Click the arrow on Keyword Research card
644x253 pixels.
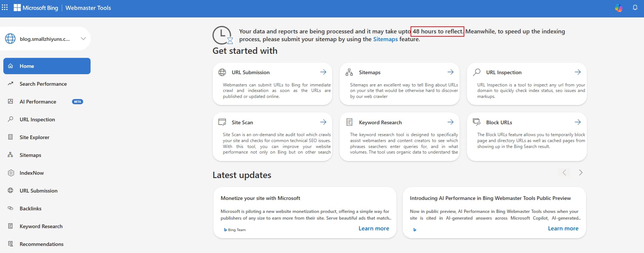[x=450, y=122]
